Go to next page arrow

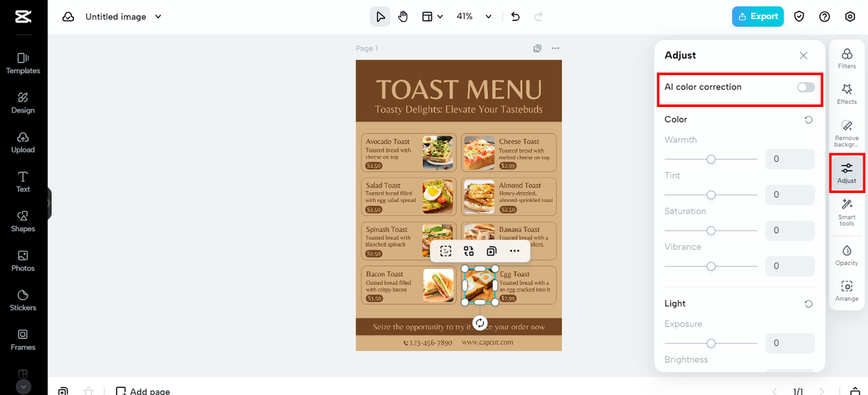click(x=821, y=391)
